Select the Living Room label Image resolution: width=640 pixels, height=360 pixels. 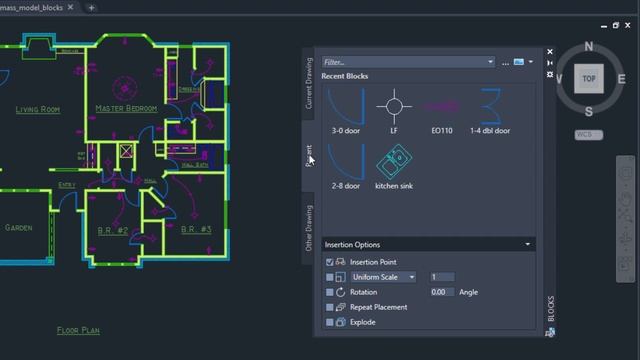38,109
